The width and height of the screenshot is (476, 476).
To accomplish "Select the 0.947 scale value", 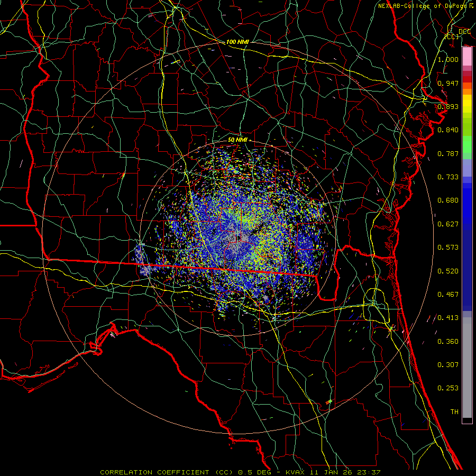I will click(x=448, y=83).
